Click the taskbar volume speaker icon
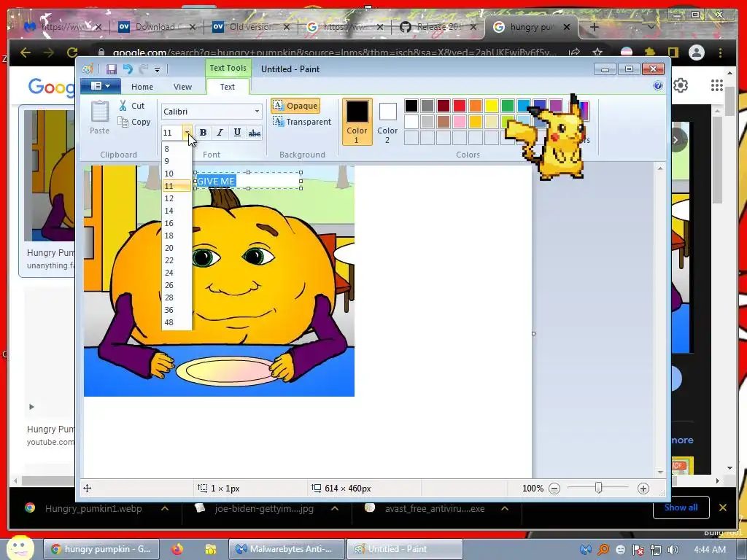The image size is (747, 560). pyautogui.click(x=673, y=550)
